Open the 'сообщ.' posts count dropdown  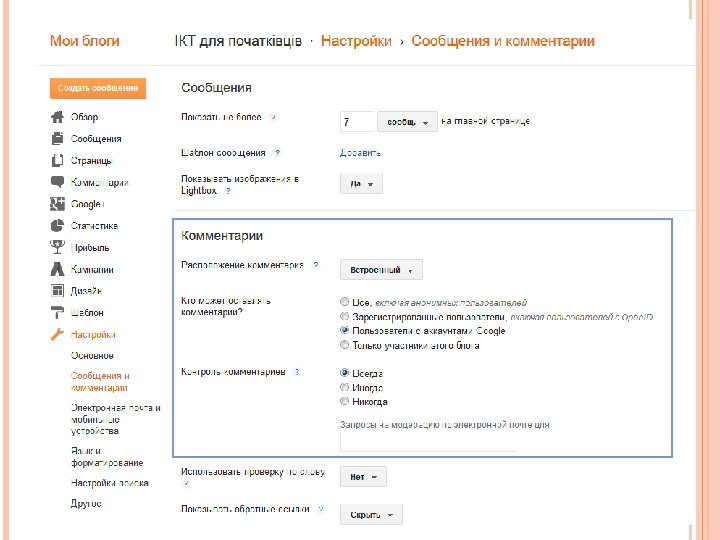(407, 122)
